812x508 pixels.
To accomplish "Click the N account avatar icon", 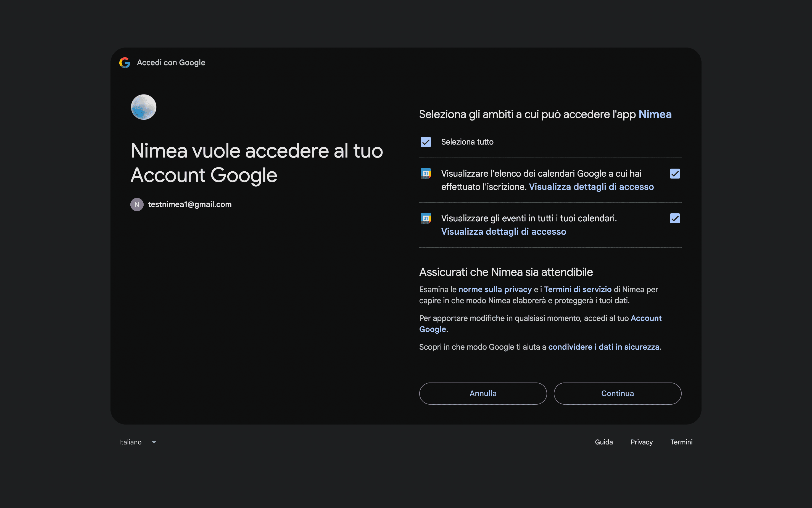I will [137, 205].
